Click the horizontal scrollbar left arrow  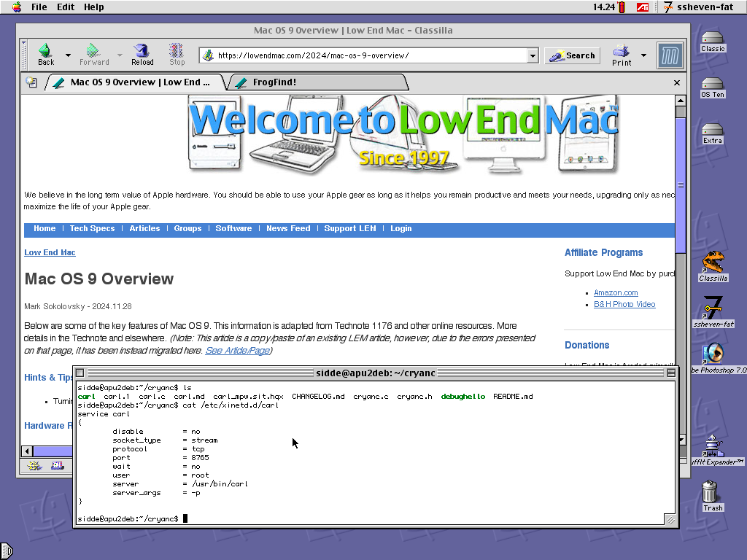(x=27, y=451)
